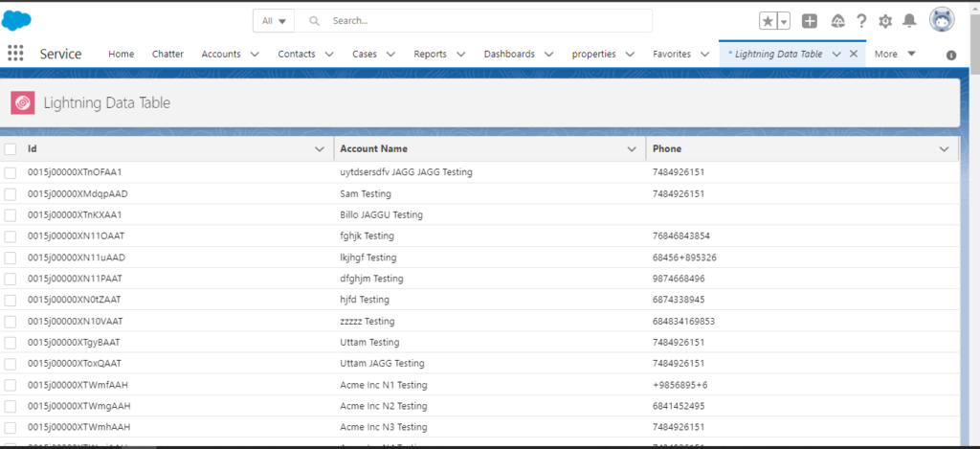
Task: Click the phone value 76846843854
Action: tap(681, 236)
